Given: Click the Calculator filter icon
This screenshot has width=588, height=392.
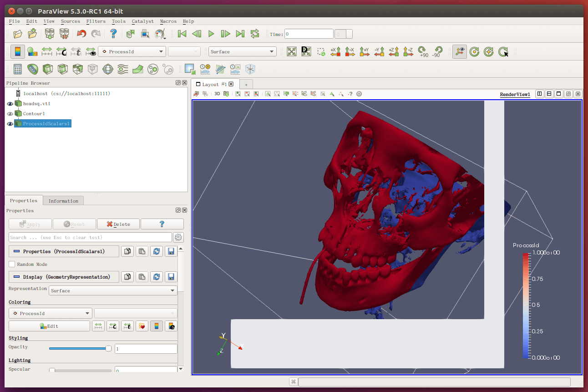Looking at the screenshot, I should coord(18,69).
